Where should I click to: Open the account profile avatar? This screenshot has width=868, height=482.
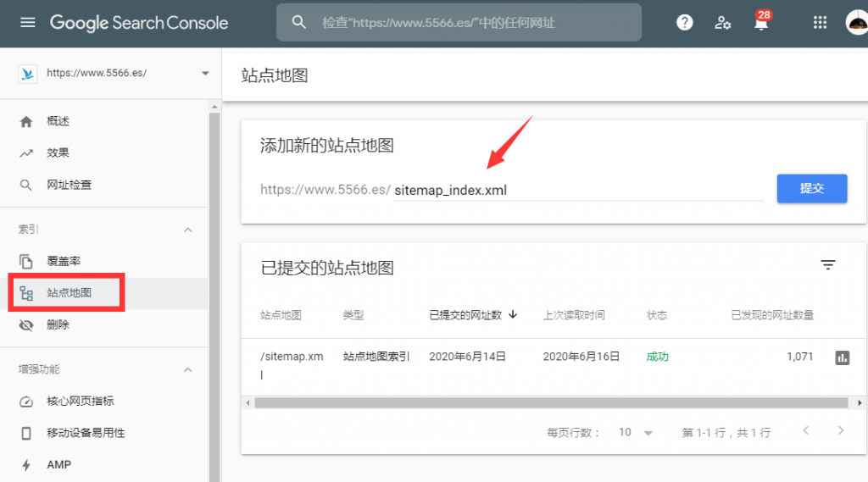[857, 23]
